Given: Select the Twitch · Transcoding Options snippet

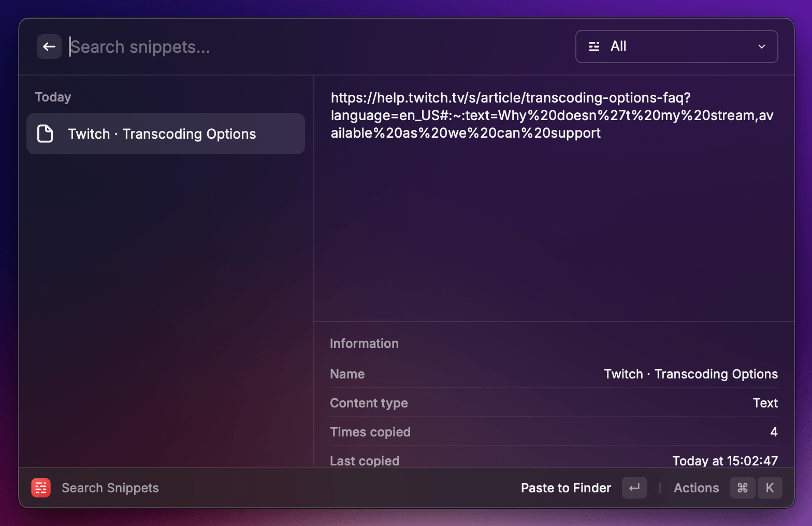Looking at the screenshot, I should (166, 134).
